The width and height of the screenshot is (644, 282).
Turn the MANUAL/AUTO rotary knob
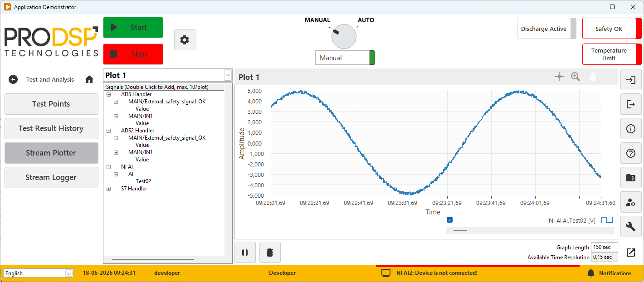pos(344,36)
